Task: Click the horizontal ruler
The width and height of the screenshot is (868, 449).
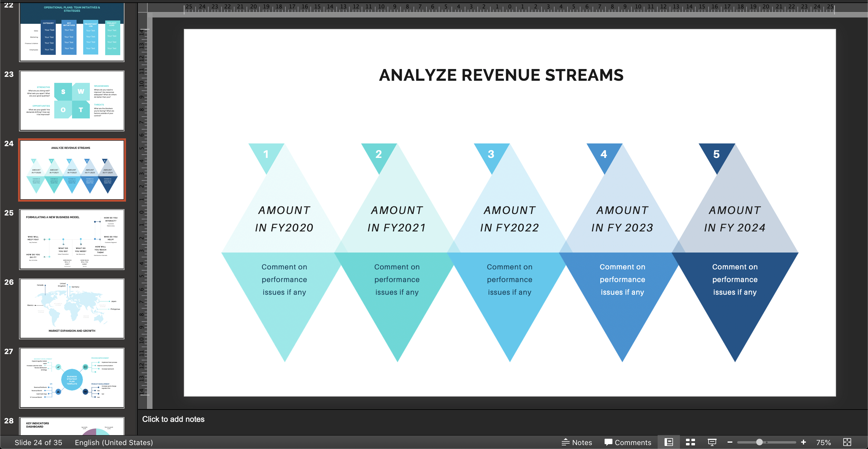Action: point(509,8)
